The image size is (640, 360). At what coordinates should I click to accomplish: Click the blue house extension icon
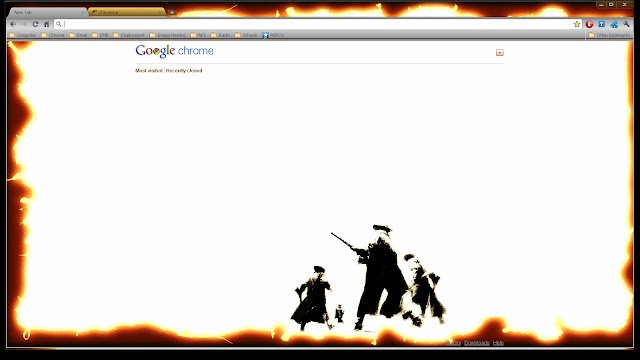coord(614,24)
